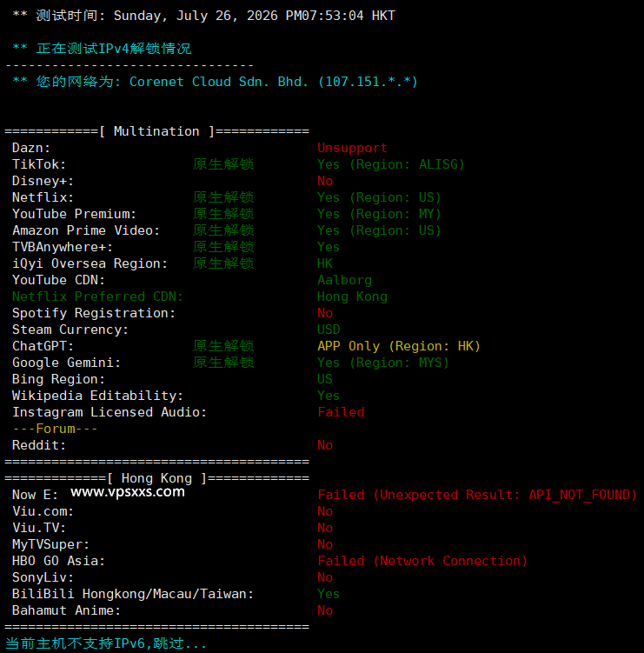Select the HBO GO Asia failure text

(x=422, y=561)
